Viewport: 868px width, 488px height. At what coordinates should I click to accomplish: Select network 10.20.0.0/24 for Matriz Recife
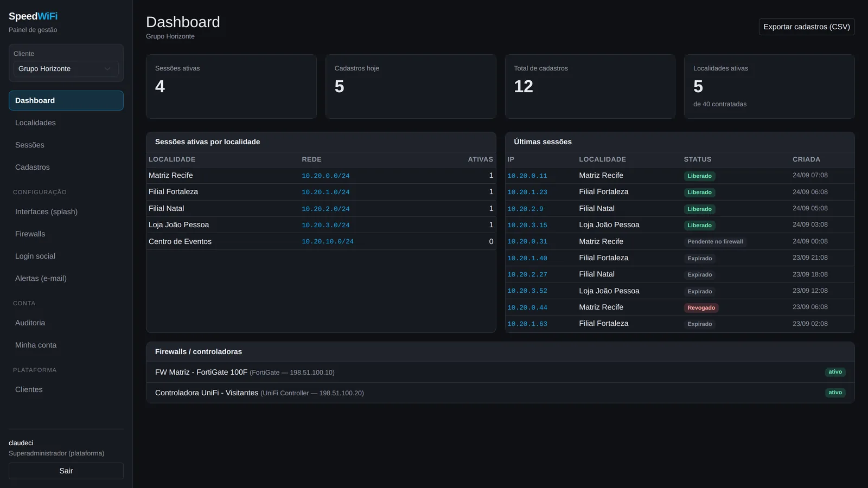(325, 176)
